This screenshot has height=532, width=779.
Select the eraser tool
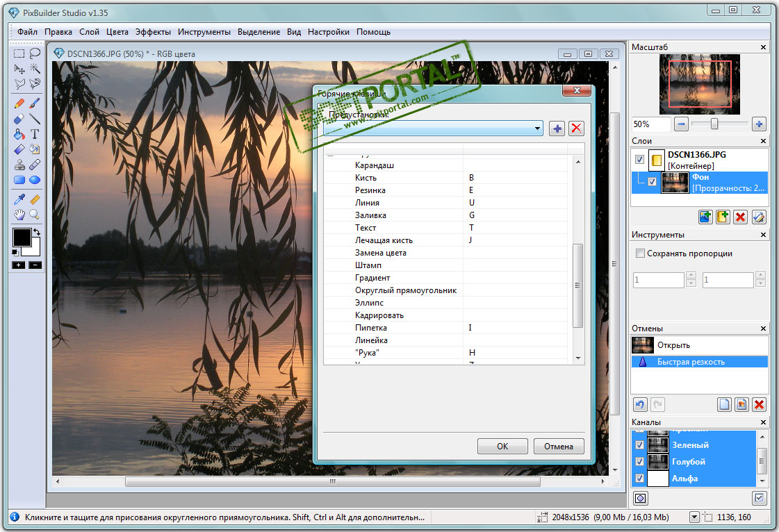[x=19, y=119]
